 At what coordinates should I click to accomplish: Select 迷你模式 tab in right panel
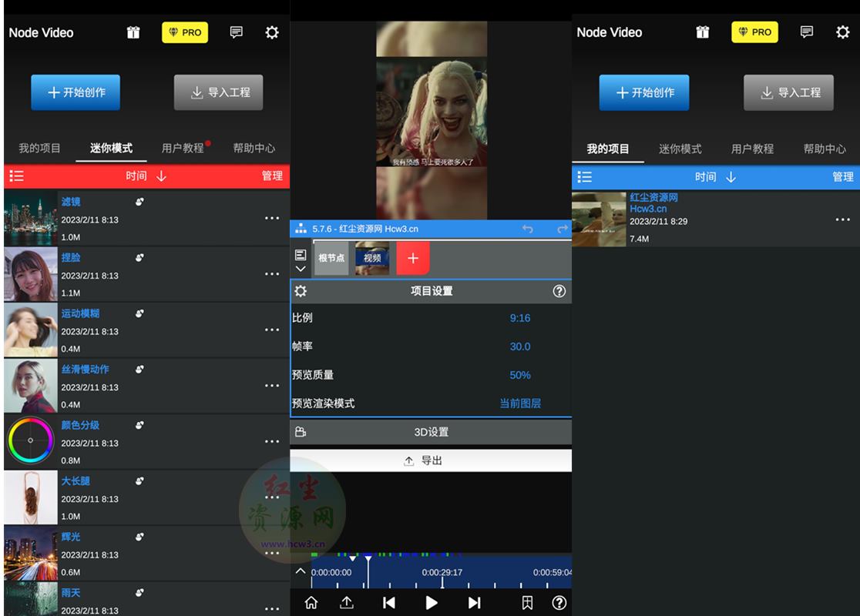[680, 149]
